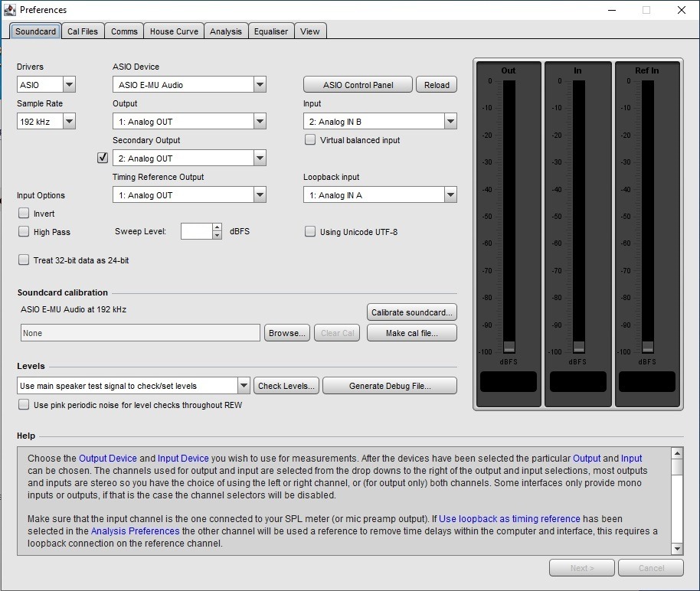Browse for a calibration file
Viewport: 700px width, 591px height.
(x=286, y=333)
